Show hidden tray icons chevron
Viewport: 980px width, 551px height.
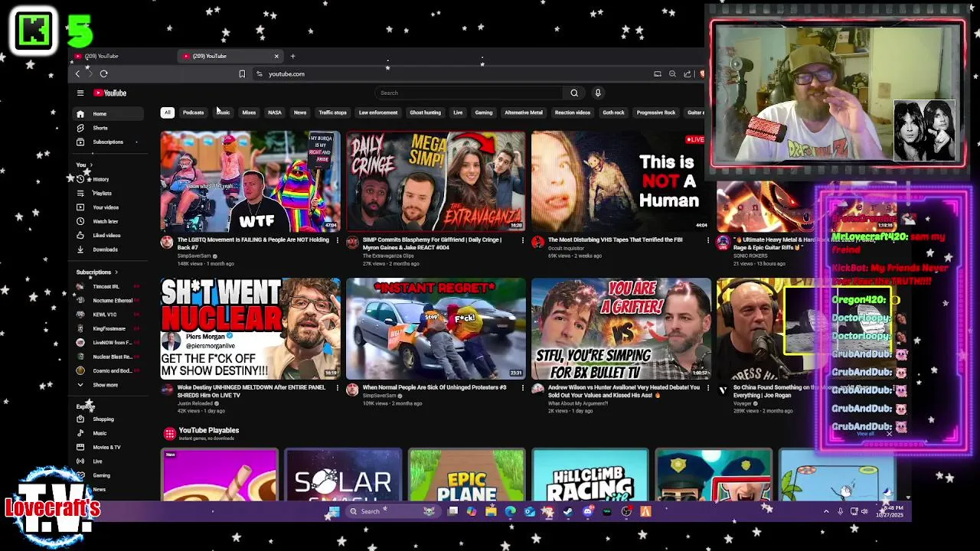pos(825,511)
